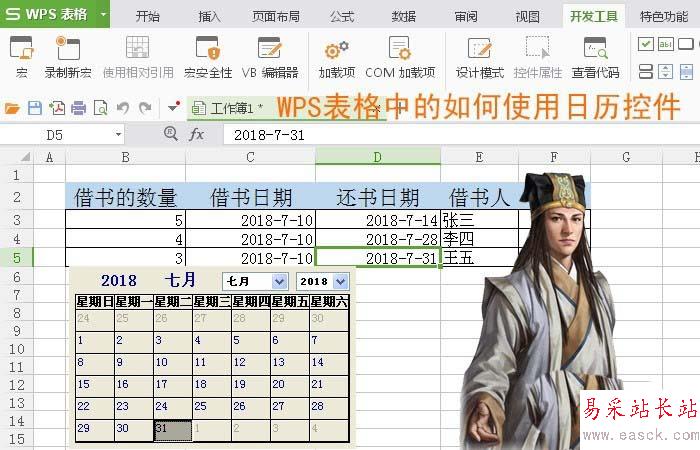Open 控件属性 properties
Viewport: 700px width, 450px height.
538,57
